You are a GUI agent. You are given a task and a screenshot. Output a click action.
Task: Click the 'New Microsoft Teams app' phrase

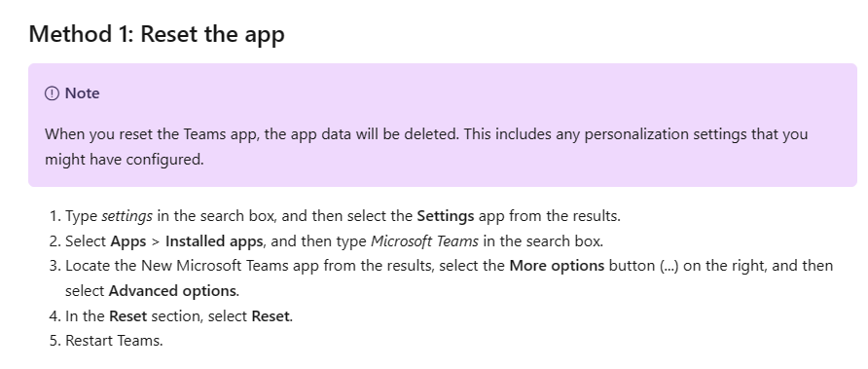point(230,266)
